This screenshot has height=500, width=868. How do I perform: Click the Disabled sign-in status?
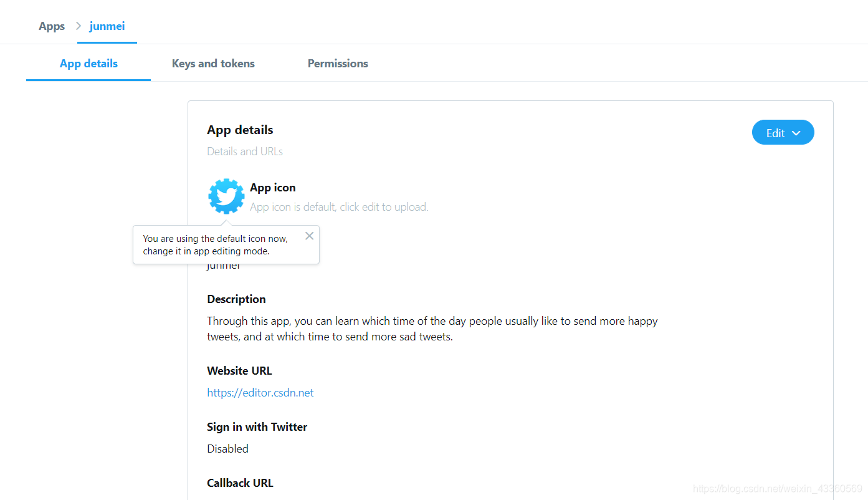coord(227,449)
